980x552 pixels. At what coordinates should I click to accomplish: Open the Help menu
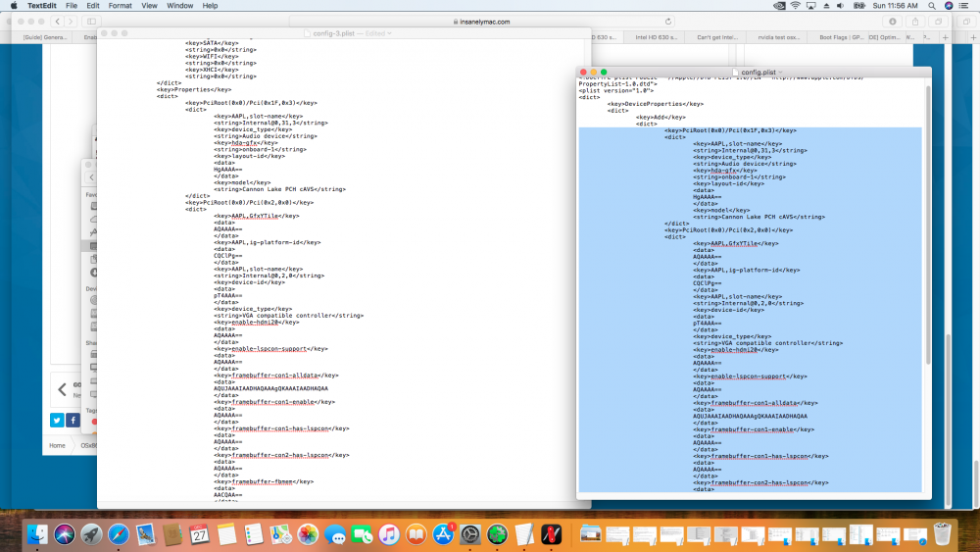[210, 6]
